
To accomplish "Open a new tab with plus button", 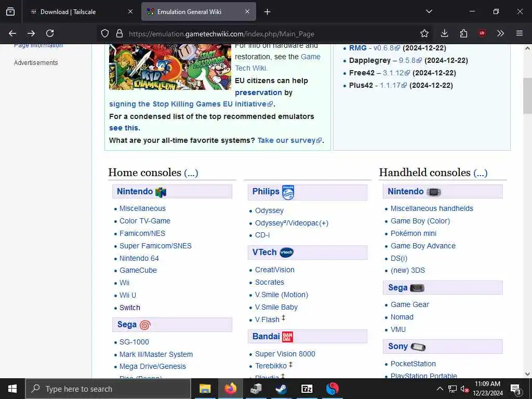I will pos(268,12).
